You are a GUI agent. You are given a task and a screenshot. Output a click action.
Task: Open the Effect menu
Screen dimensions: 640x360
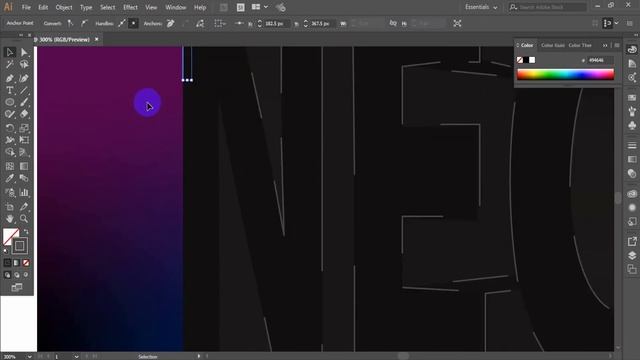pos(130,7)
